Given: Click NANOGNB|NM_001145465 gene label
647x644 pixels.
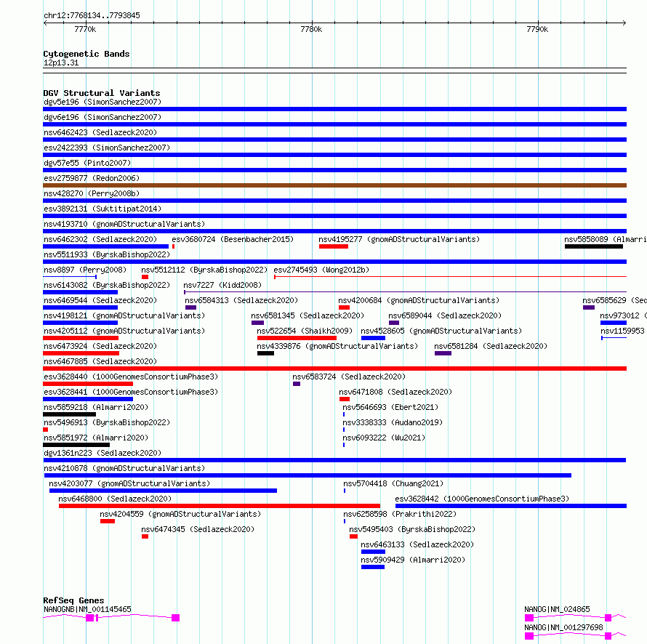Looking at the screenshot, I should tap(87, 609).
